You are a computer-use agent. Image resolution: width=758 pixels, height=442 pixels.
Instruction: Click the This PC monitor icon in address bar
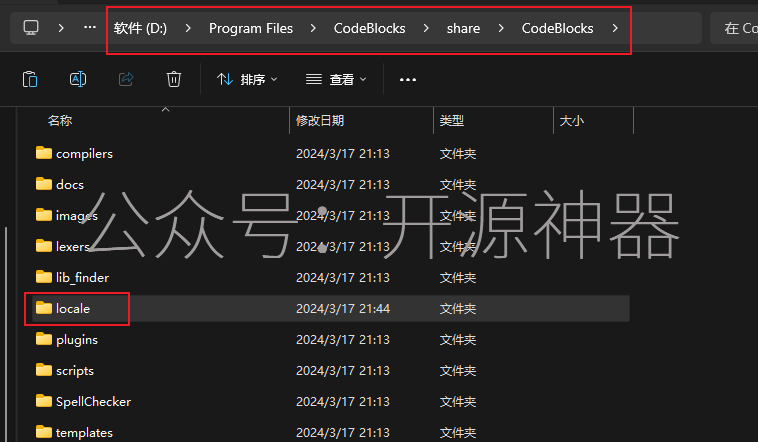point(31,28)
